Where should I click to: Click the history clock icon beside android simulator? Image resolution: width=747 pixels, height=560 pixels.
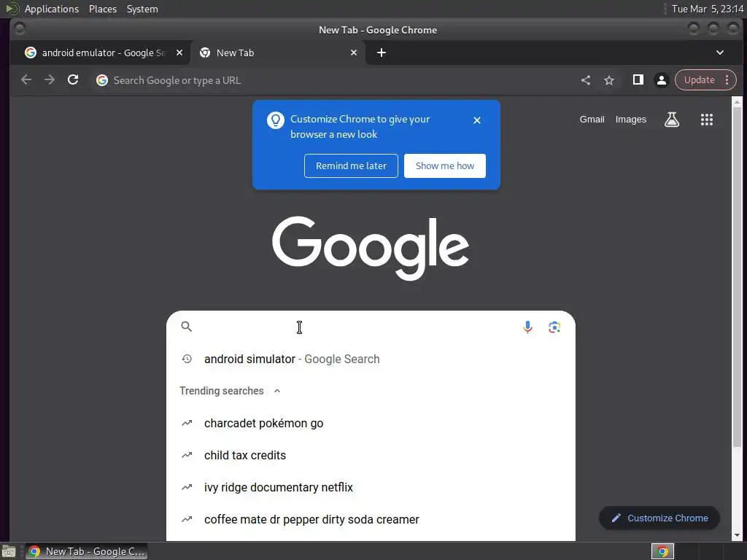(x=187, y=359)
